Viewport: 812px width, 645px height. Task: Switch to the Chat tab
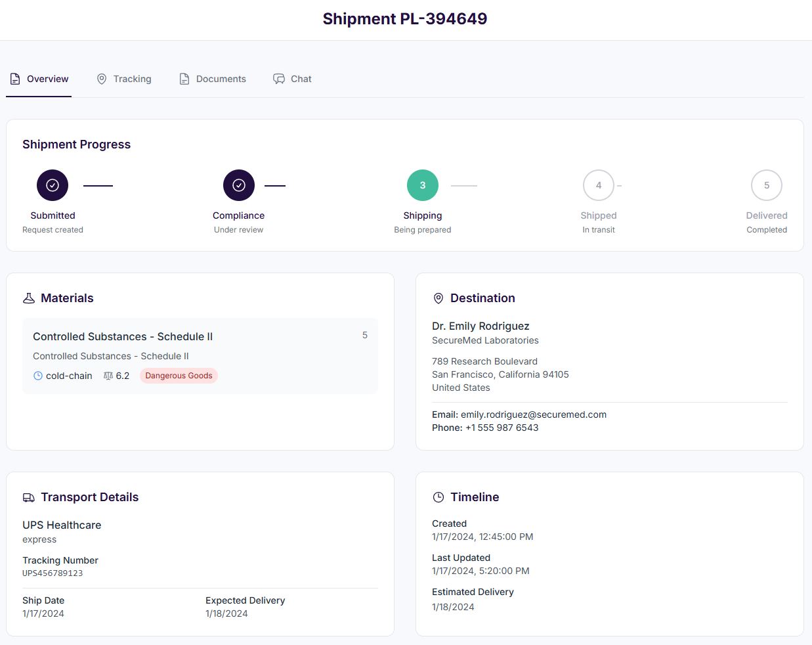[x=292, y=79]
